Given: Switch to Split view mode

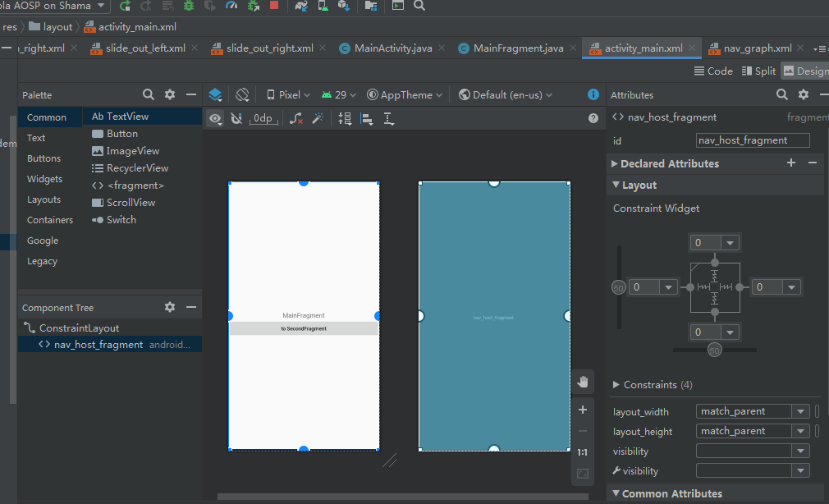Looking at the screenshot, I should click(759, 71).
